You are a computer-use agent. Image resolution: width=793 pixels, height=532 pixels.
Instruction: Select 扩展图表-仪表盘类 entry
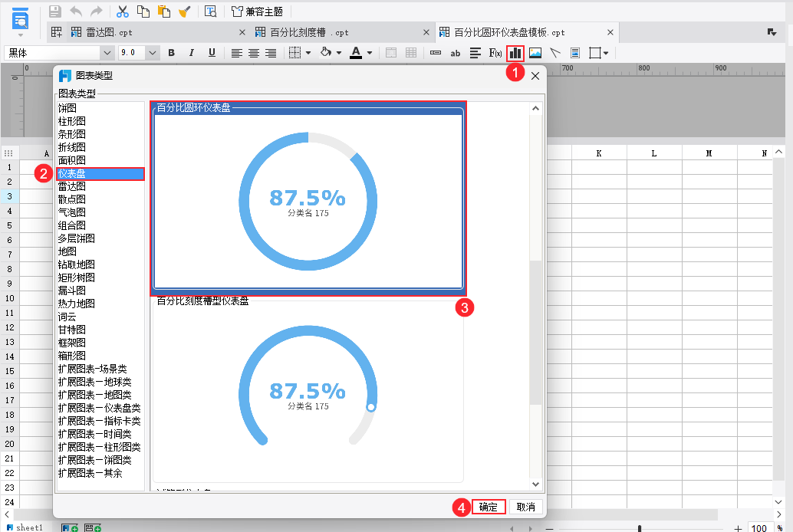[x=100, y=408]
